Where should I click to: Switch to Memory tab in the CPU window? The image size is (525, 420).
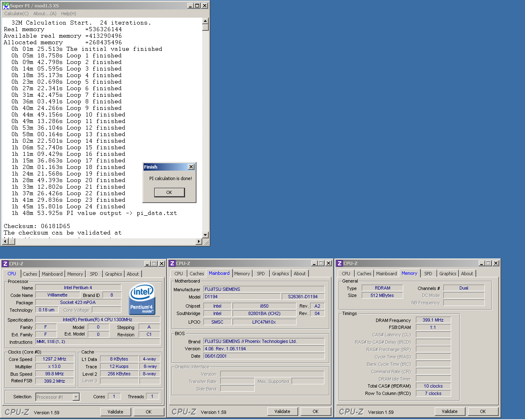point(75,274)
